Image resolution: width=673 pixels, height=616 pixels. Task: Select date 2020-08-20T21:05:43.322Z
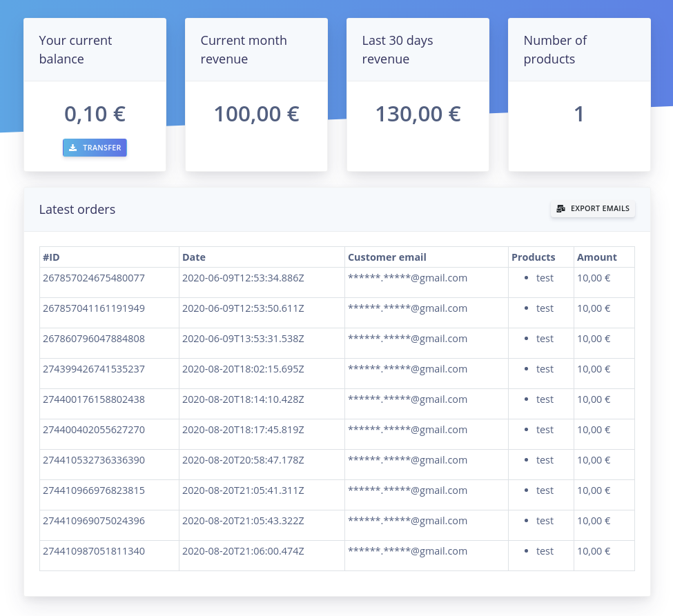243,521
